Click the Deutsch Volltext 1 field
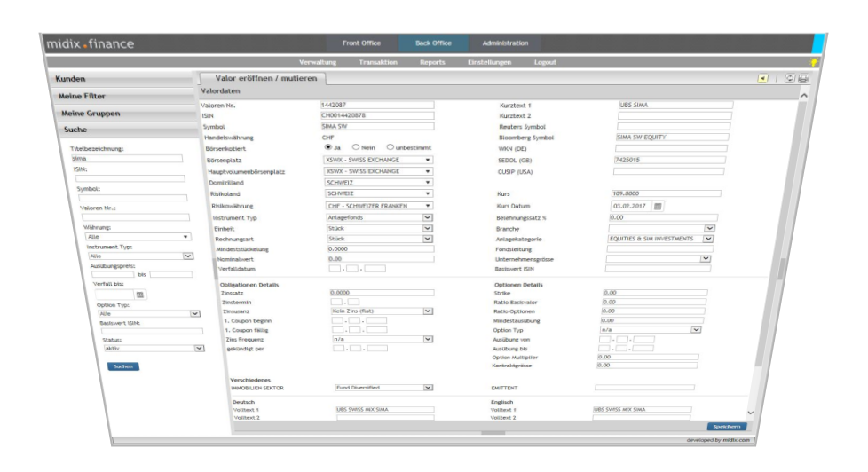Viewport: 868px width, 472px height. click(385, 410)
